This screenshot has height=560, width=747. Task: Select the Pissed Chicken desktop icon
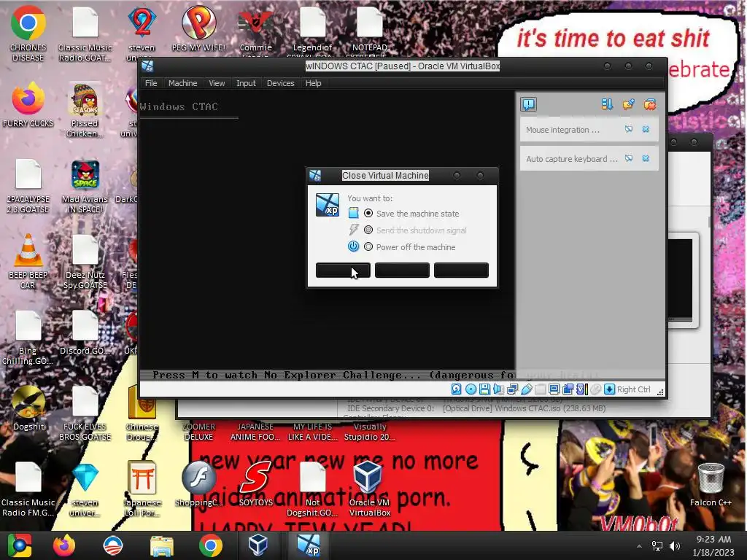tap(85, 110)
